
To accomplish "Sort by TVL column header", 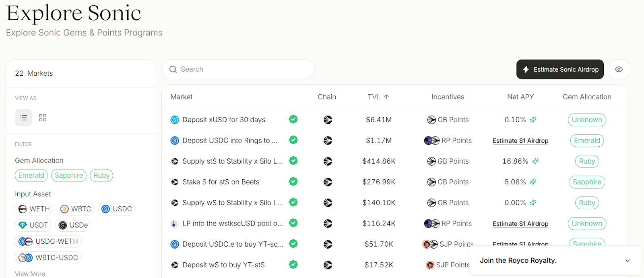I will (378, 97).
